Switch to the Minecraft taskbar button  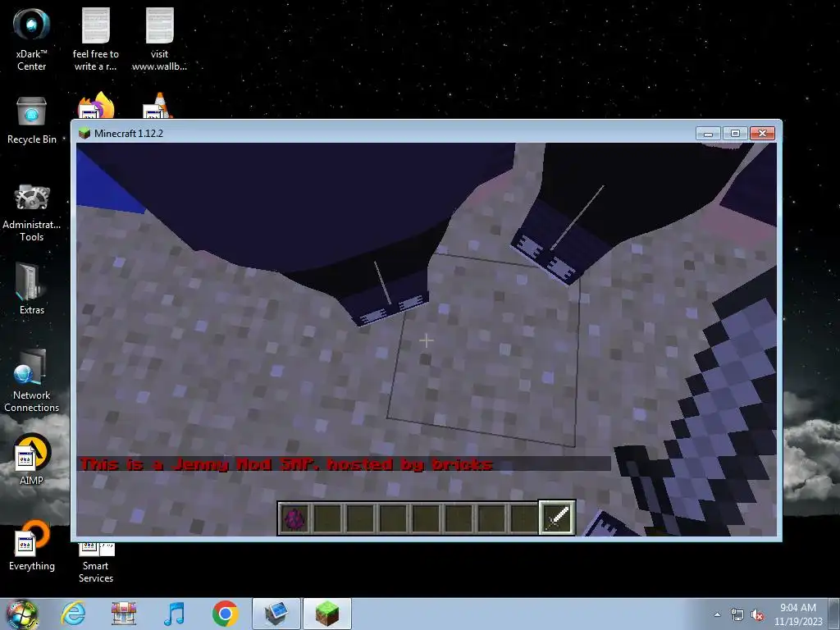tap(327, 614)
